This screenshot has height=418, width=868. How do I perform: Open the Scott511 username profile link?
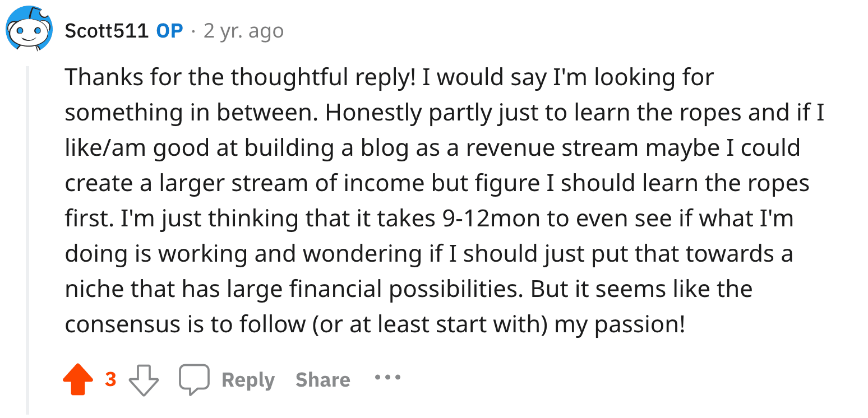click(x=107, y=31)
